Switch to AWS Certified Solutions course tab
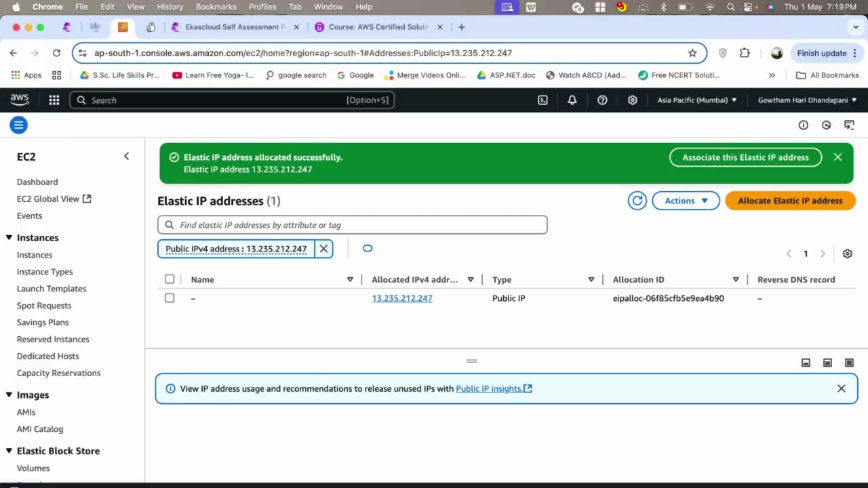Viewport: 868px width, 488px height. click(378, 27)
